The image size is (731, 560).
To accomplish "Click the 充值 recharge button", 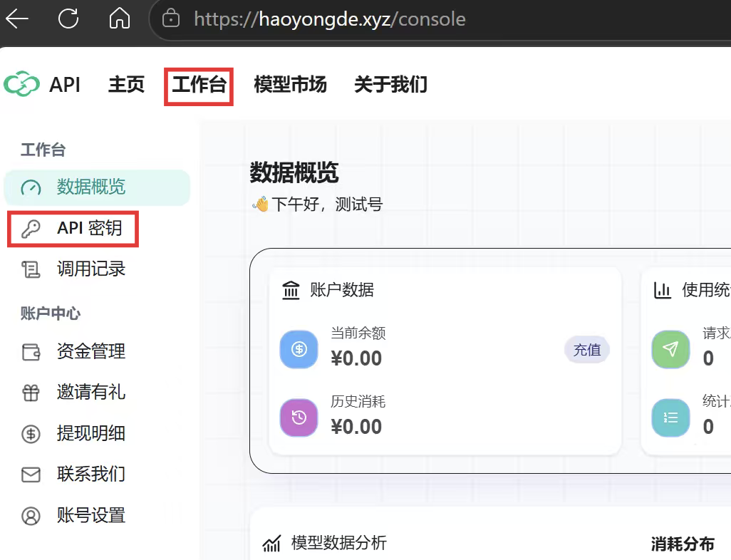I will coord(587,350).
